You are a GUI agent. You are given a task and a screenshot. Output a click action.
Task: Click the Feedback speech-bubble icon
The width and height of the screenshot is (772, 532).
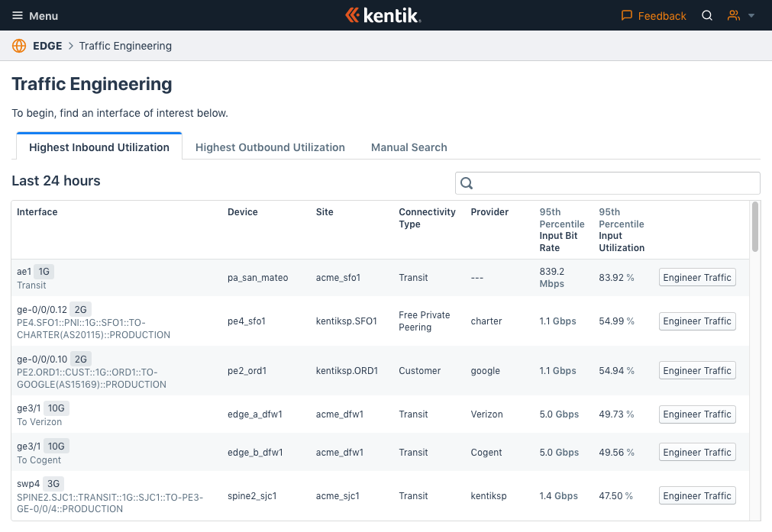tap(625, 15)
